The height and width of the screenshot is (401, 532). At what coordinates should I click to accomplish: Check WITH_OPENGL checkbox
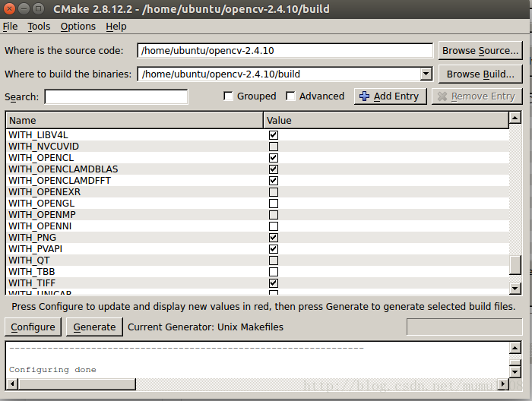[x=274, y=204]
